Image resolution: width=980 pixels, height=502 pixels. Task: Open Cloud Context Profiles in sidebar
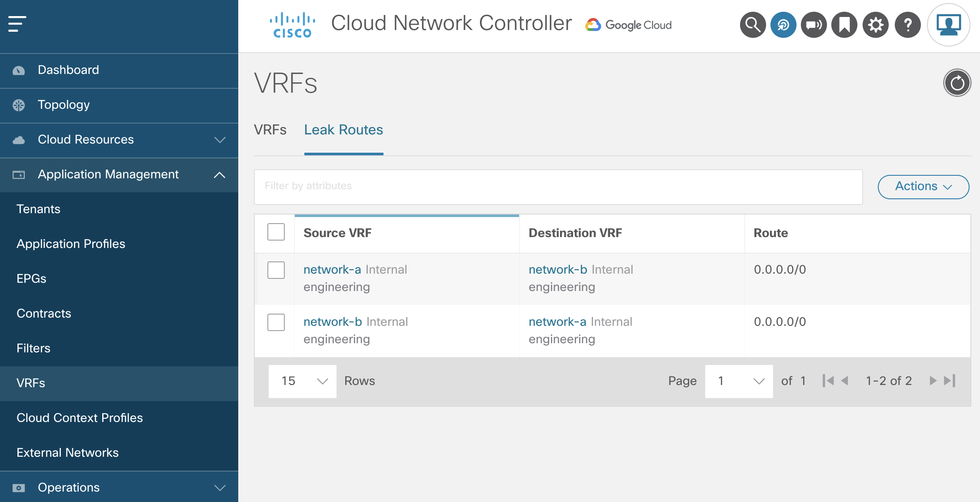pyautogui.click(x=80, y=418)
